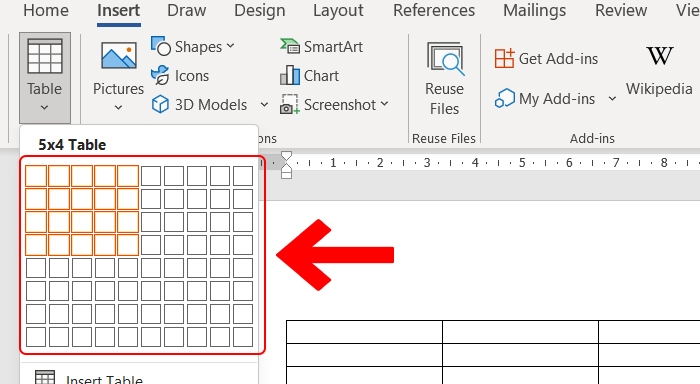Screen dimensions: 700x384
Task: Switch to the Mailings tab
Action: [534, 10]
